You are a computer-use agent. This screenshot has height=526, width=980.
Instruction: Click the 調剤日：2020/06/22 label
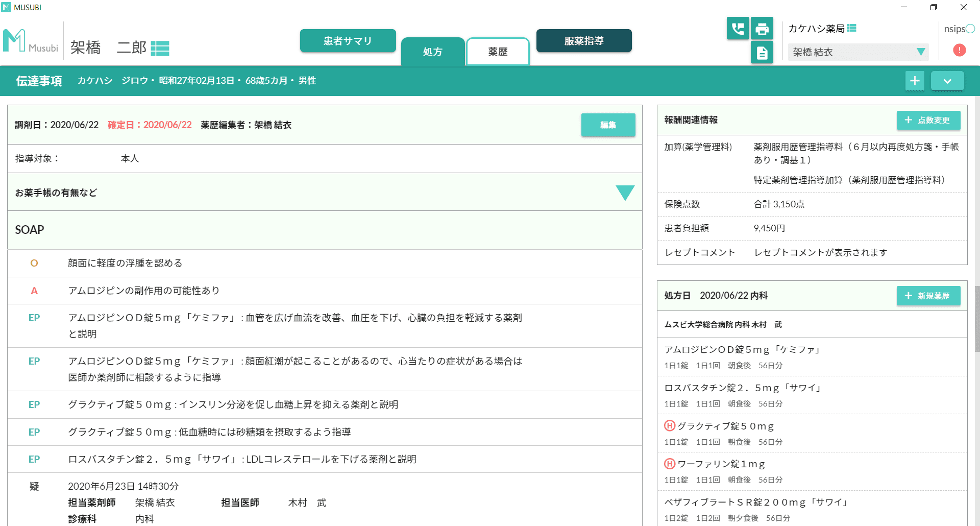pyautogui.click(x=57, y=125)
